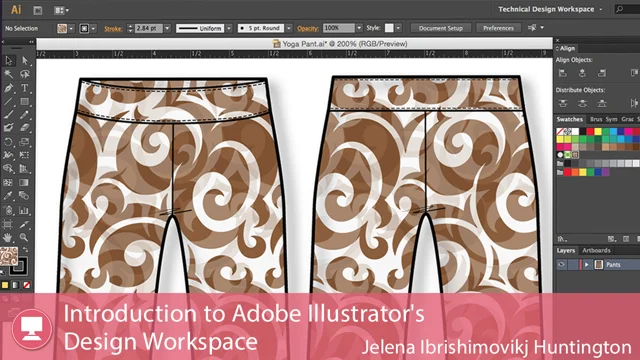
Task: Click Horizontal Align Left icon
Action: pyautogui.click(x=563, y=73)
